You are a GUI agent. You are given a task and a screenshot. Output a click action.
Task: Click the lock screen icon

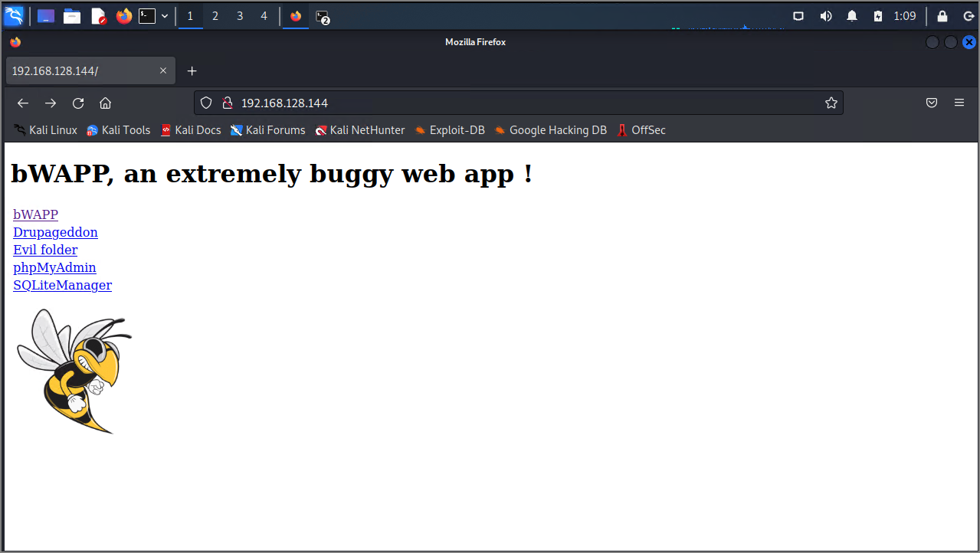(x=942, y=15)
